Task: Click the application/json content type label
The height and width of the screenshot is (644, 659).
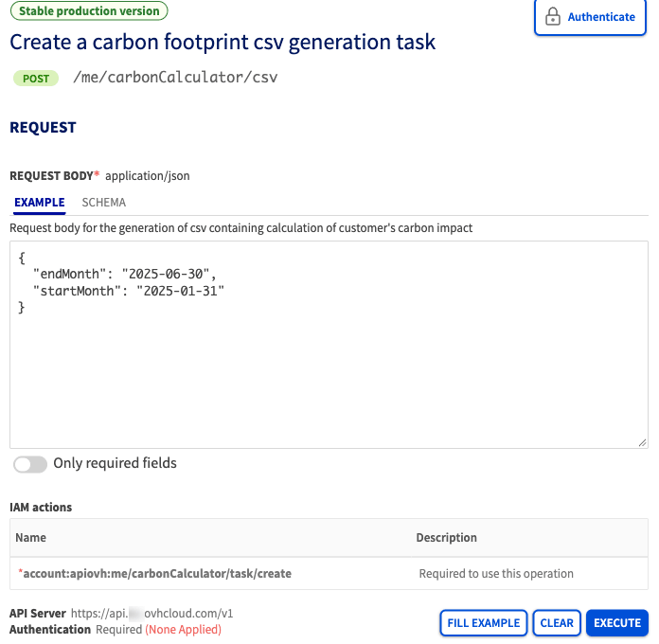Action: [x=148, y=176]
